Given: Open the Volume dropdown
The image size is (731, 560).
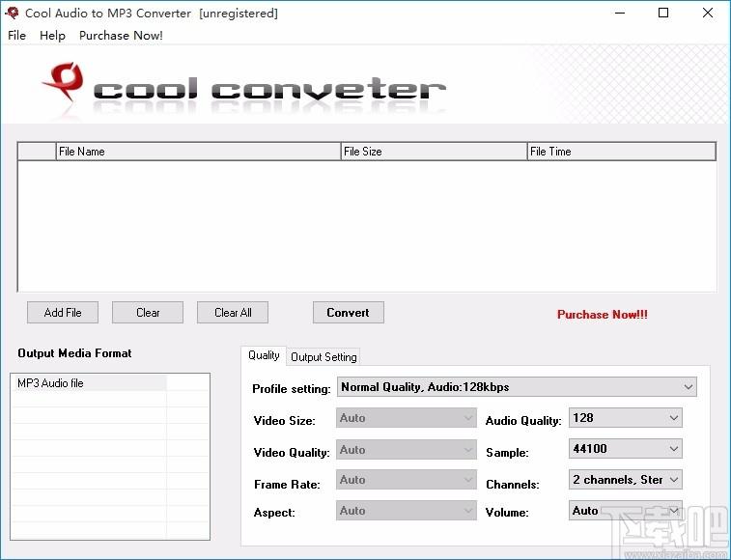Looking at the screenshot, I should 625,511.
